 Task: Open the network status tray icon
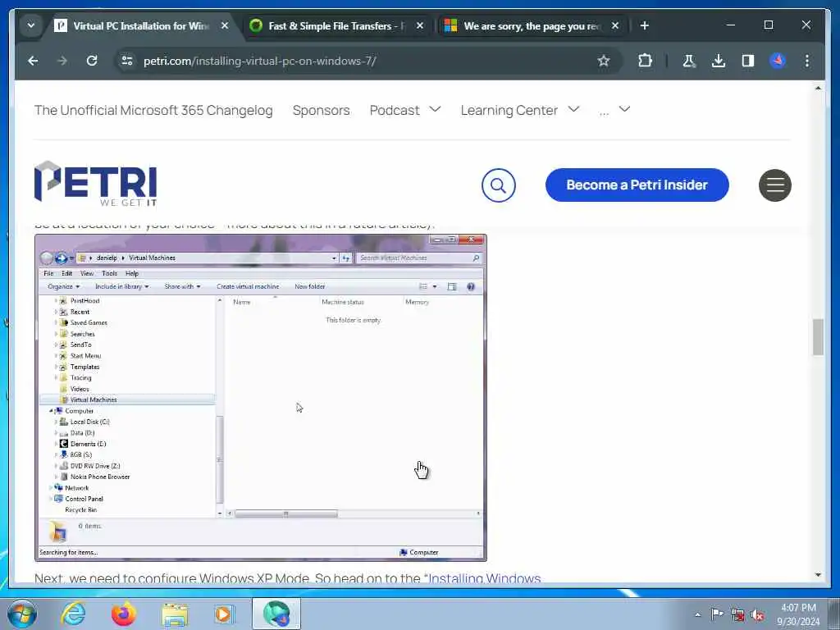(x=737, y=614)
